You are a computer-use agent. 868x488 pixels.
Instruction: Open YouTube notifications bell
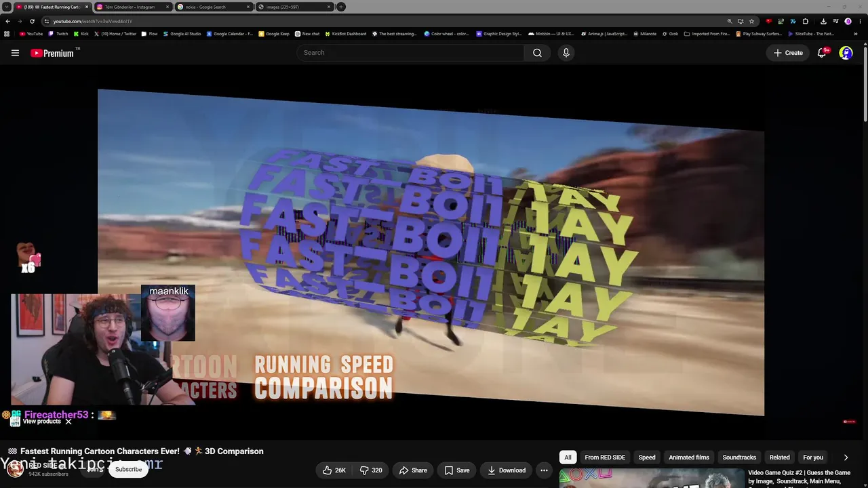(822, 53)
